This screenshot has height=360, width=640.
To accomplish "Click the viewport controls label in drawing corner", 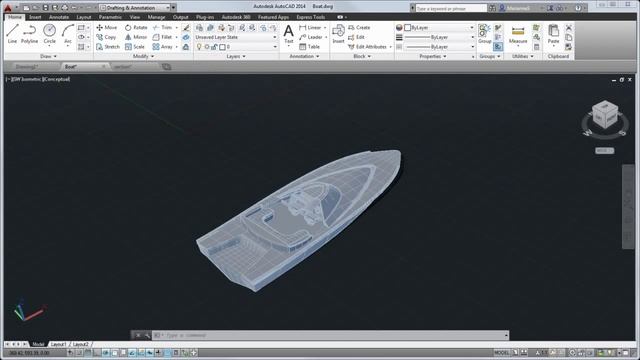I will (x=38, y=79).
